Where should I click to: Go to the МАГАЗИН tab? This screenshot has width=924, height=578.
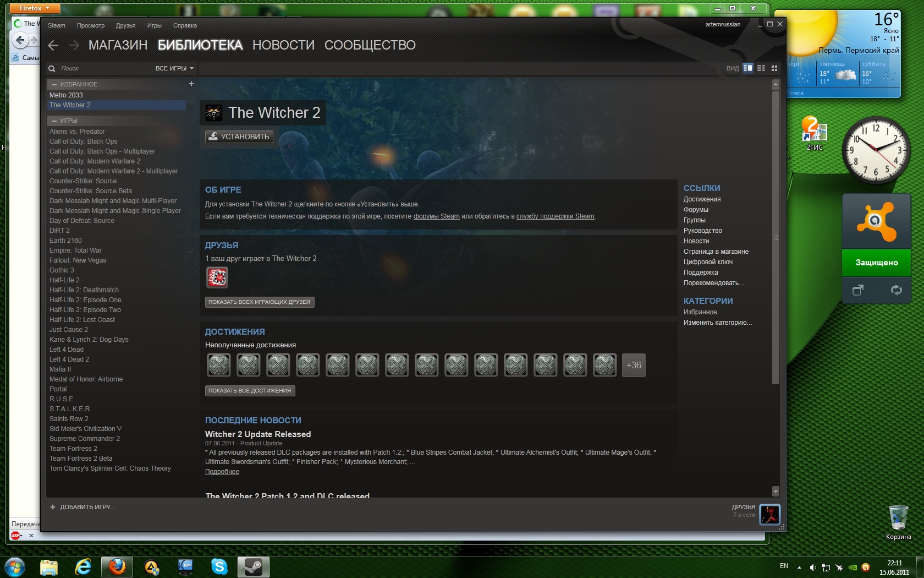(118, 45)
